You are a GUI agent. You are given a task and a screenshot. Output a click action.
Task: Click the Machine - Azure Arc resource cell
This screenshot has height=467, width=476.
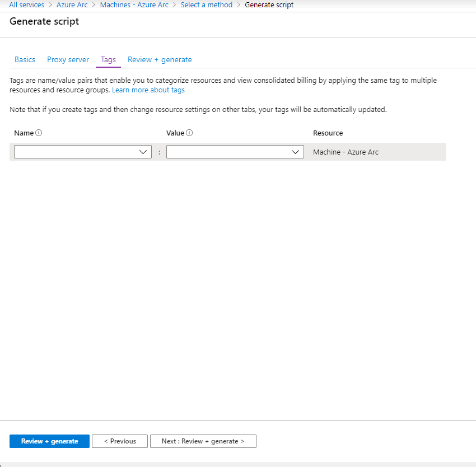click(x=346, y=152)
